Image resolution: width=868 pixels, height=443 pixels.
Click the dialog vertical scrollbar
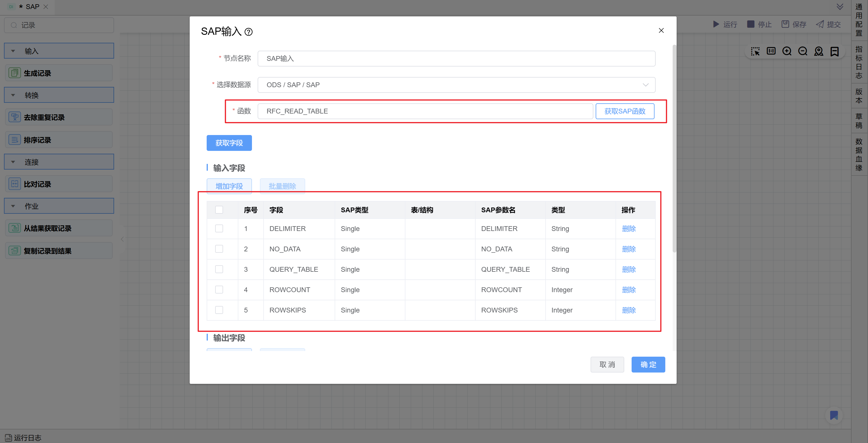click(x=674, y=148)
